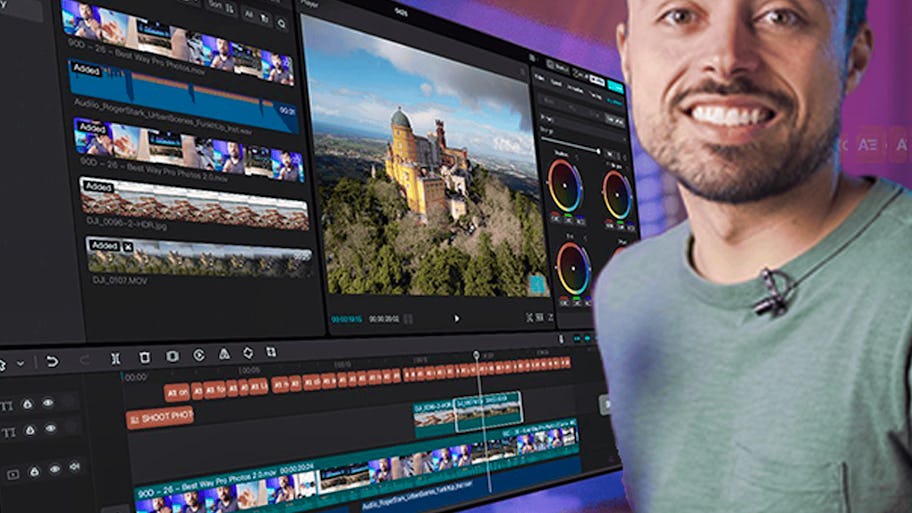Adjust the Shadow color wheel
Screen dimensions: 912x513
tap(565, 187)
